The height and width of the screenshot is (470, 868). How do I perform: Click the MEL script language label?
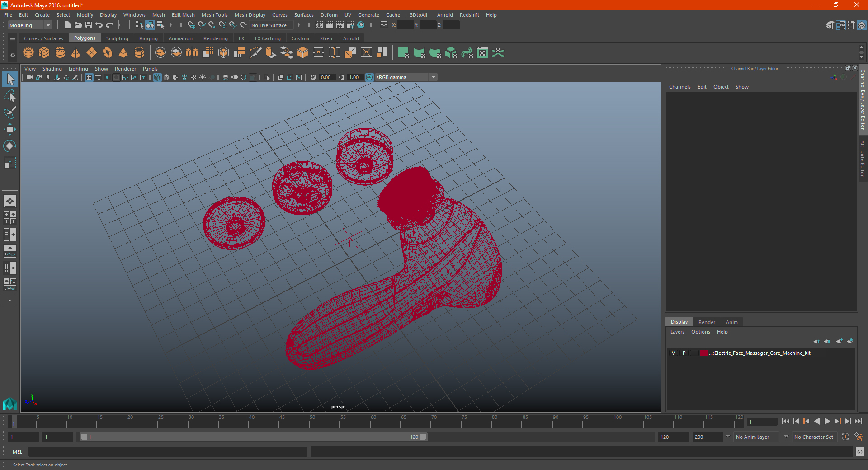coord(18,452)
